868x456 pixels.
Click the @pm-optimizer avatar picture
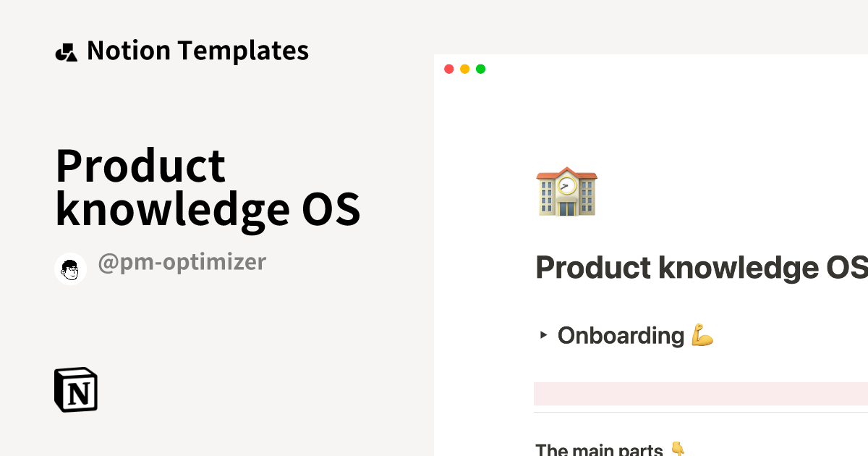[x=70, y=269]
